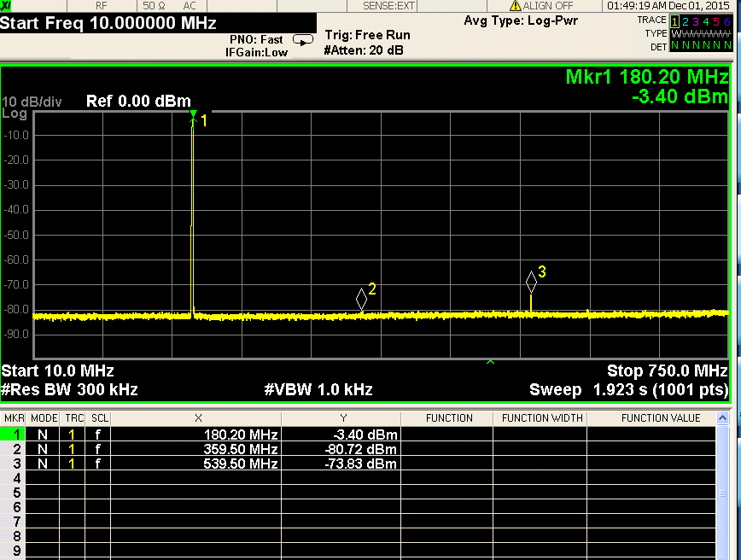The height and width of the screenshot is (560, 741).
Task: Select trace 6 number in TRACE row
Action: pyautogui.click(x=727, y=20)
